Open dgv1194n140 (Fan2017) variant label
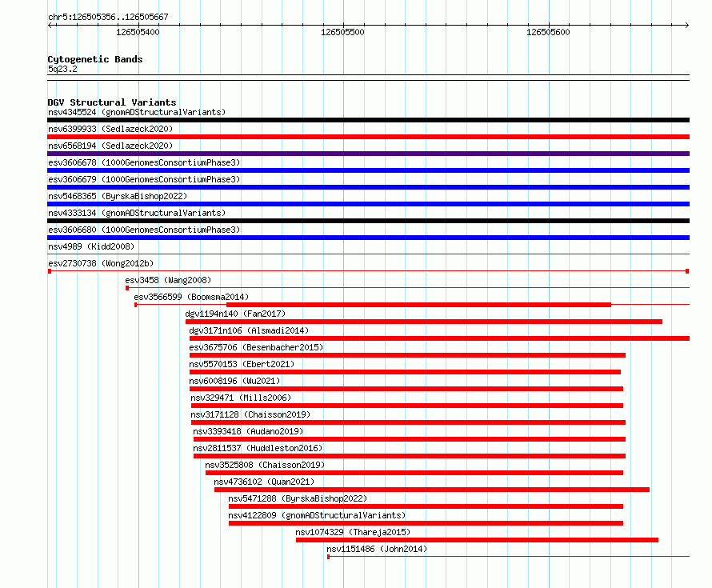This screenshot has width=712, height=588. pos(235,314)
